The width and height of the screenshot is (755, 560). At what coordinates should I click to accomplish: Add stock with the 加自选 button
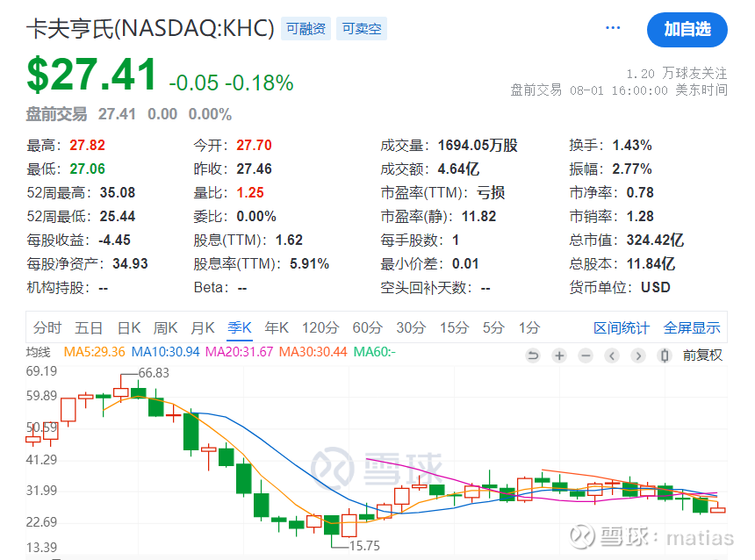coord(687,29)
